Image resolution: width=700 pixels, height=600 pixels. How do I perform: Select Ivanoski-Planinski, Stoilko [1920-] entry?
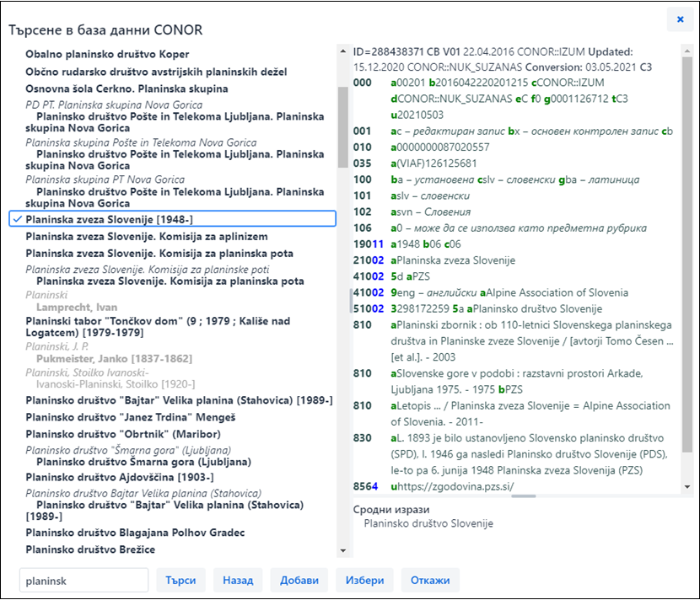[116, 384]
